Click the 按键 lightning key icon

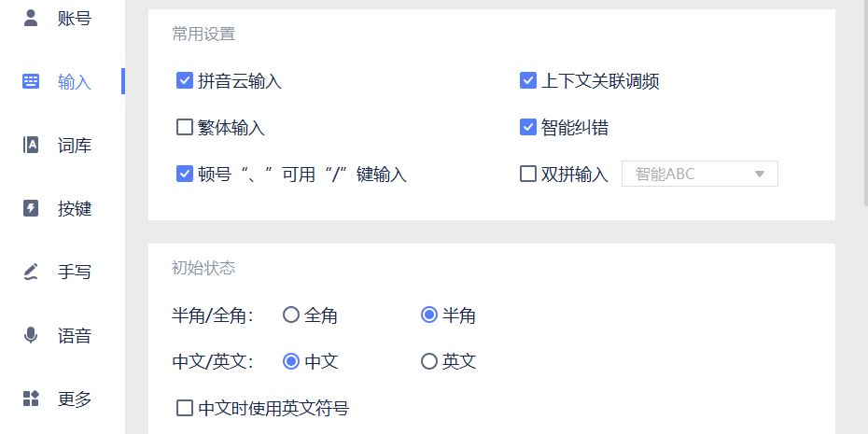(x=31, y=208)
